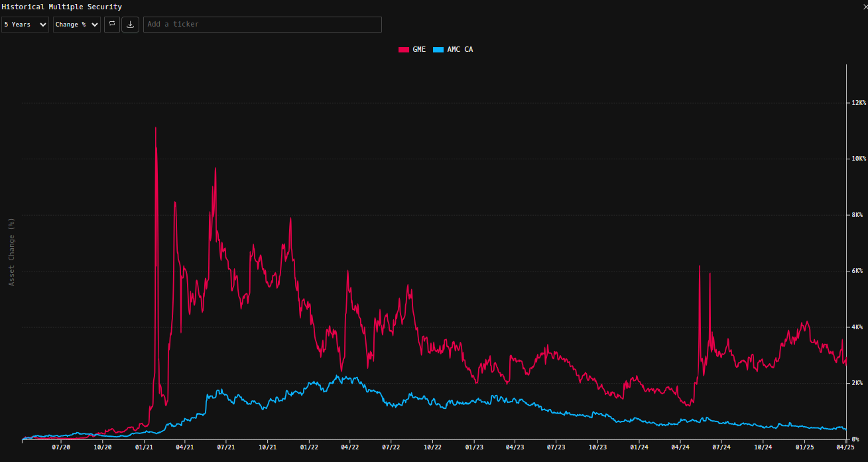This screenshot has width=868, height=462.
Task: Click the 12K% y-axis label
Action: tap(857, 103)
